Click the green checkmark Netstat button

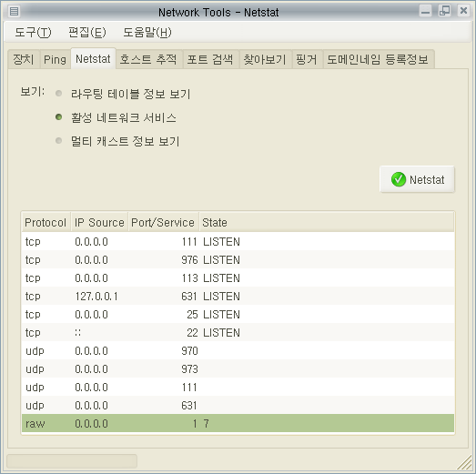pyautogui.click(x=417, y=179)
